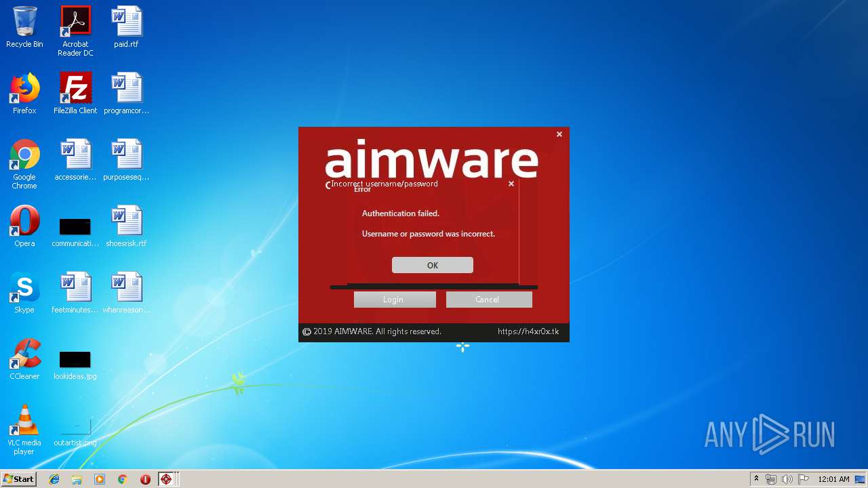The height and width of the screenshot is (488, 868).
Task: Open the Windows Start menu
Action: [19, 479]
